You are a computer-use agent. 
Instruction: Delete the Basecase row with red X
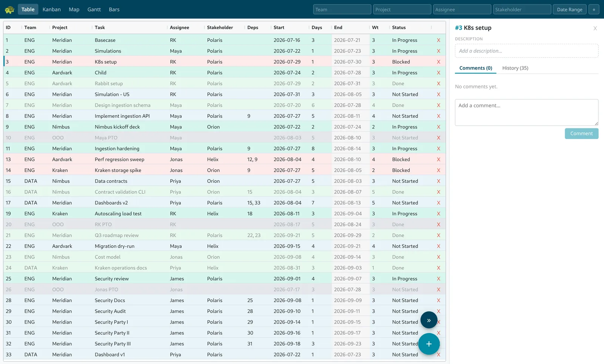[x=438, y=40]
